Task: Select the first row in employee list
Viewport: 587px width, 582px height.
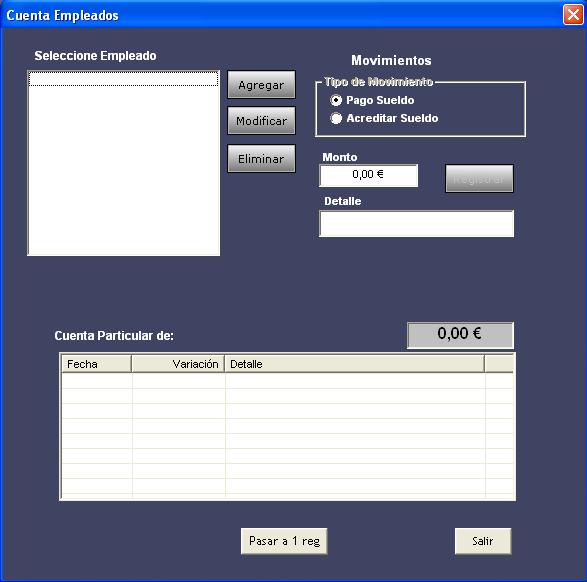Action: pyautogui.click(x=124, y=79)
